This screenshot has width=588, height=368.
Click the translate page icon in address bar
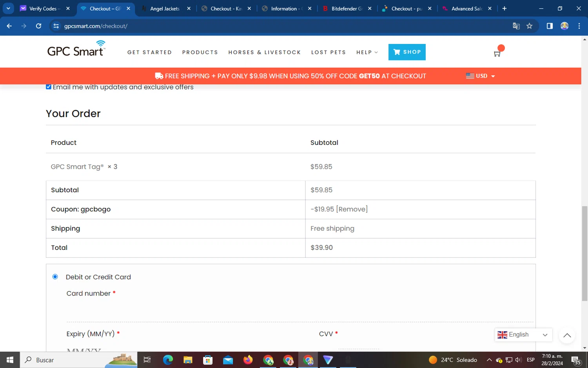tap(516, 26)
